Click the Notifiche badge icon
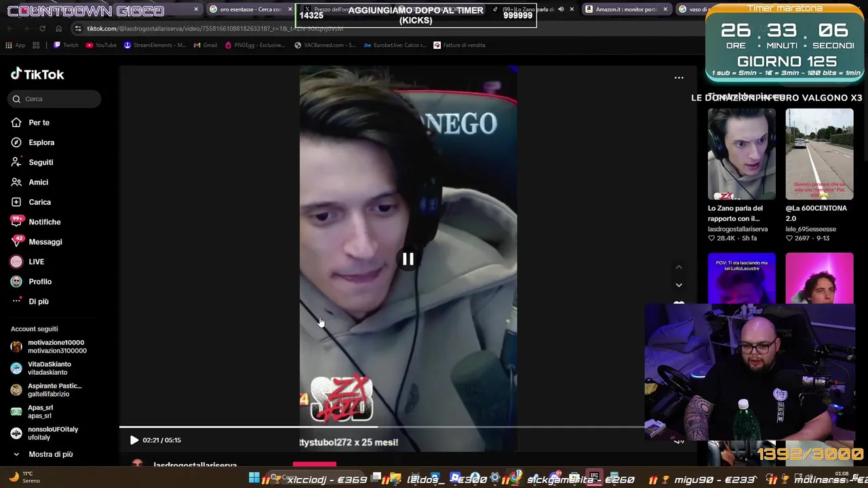This screenshot has width=868, height=488. coord(17,221)
